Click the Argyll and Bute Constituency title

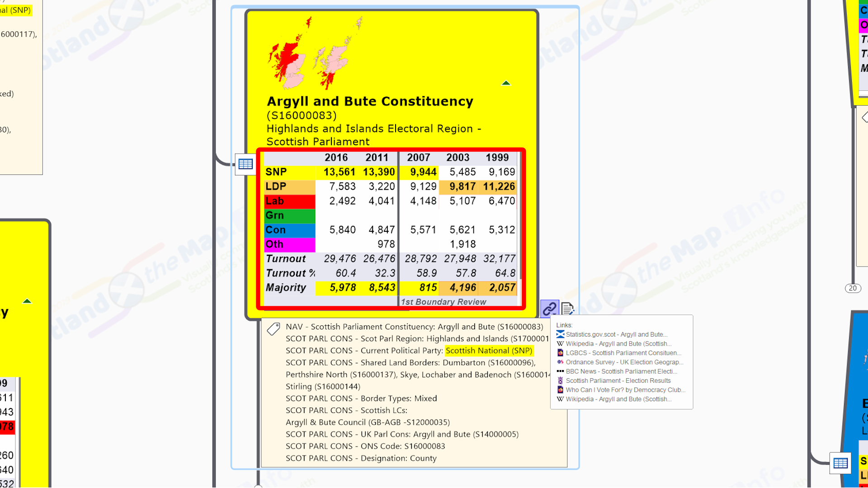370,101
